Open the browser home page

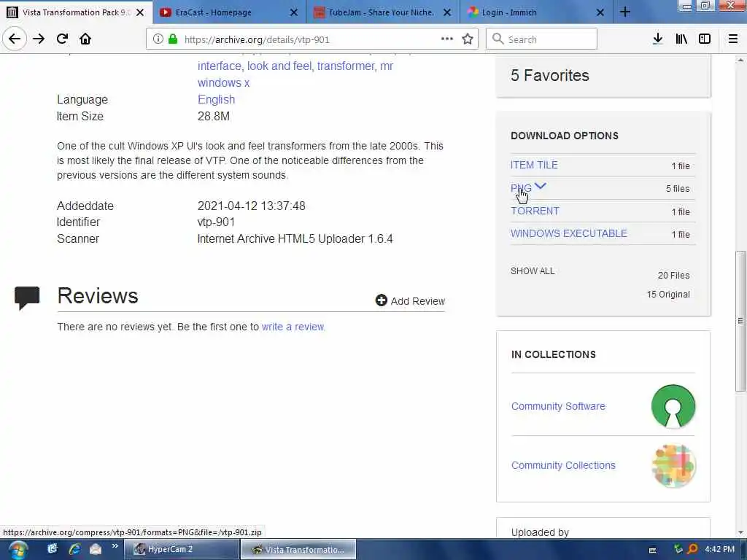point(85,39)
